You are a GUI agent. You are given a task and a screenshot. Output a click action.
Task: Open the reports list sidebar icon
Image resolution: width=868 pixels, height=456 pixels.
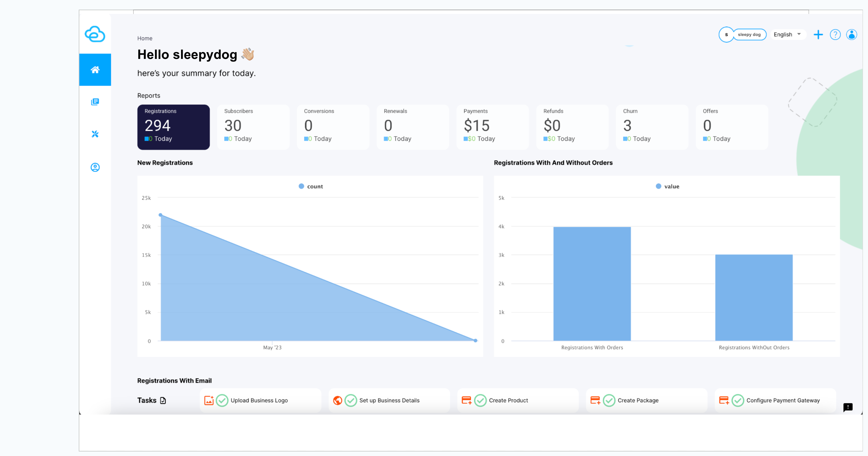pos(95,102)
